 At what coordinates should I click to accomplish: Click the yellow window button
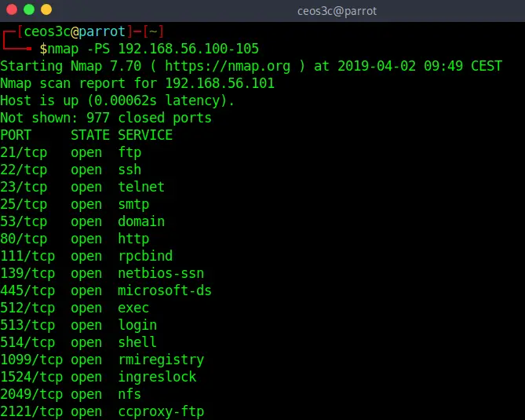point(46,9)
